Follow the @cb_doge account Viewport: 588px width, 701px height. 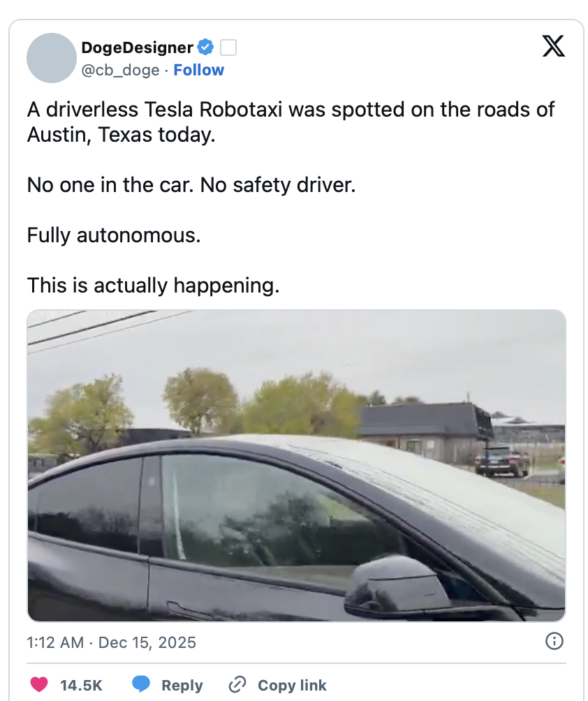(199, 70)
